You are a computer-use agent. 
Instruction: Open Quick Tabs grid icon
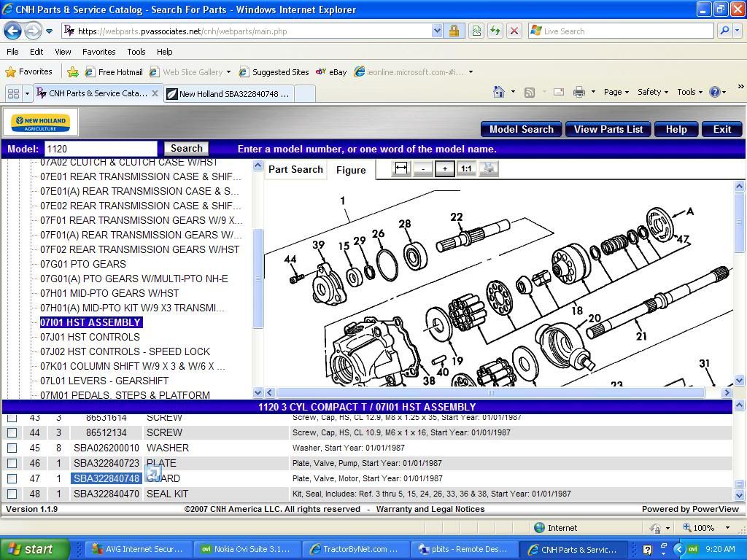13,93
